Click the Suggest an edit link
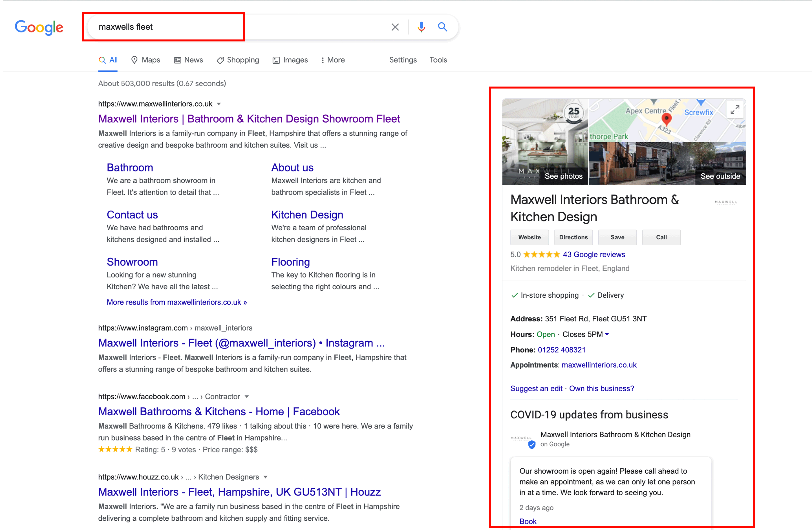The width and height of the screenshot is (812, 530). point(536,388)
